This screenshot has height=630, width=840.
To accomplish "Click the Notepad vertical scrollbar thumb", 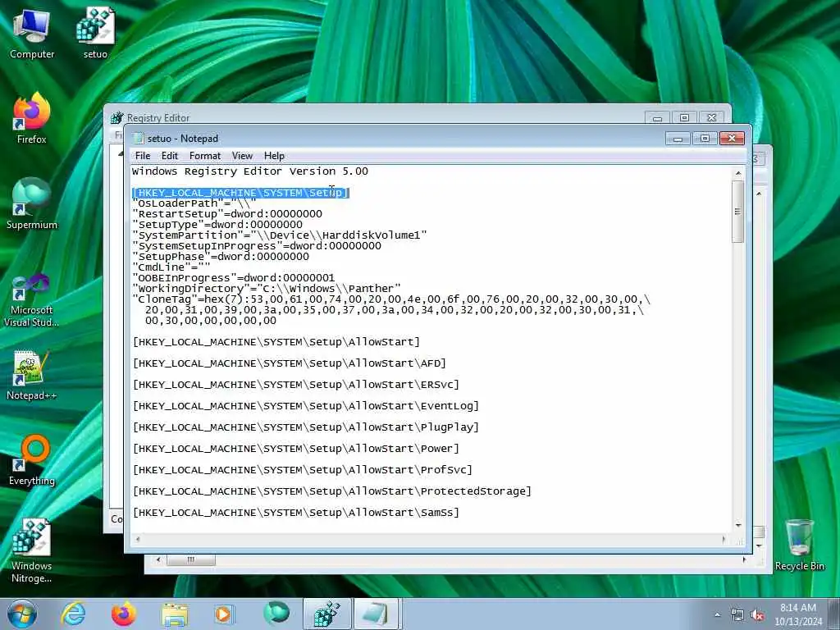I will (x=737, y=212).
